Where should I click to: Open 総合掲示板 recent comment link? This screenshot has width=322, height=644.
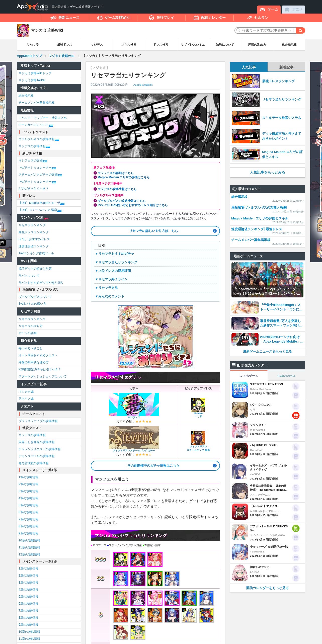tap(239, 197)
